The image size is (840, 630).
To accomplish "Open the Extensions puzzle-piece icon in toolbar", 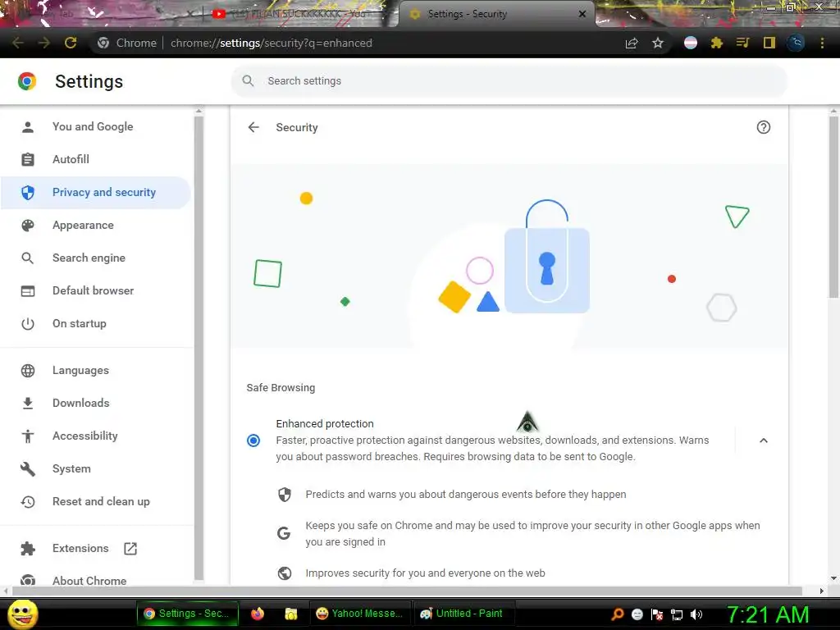I will coord(717,43).
